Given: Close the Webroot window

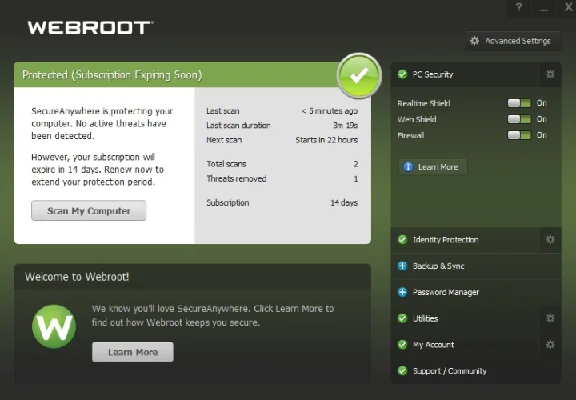Looking at the screenshot, I should pyautogui.click(x=569, y=7).
